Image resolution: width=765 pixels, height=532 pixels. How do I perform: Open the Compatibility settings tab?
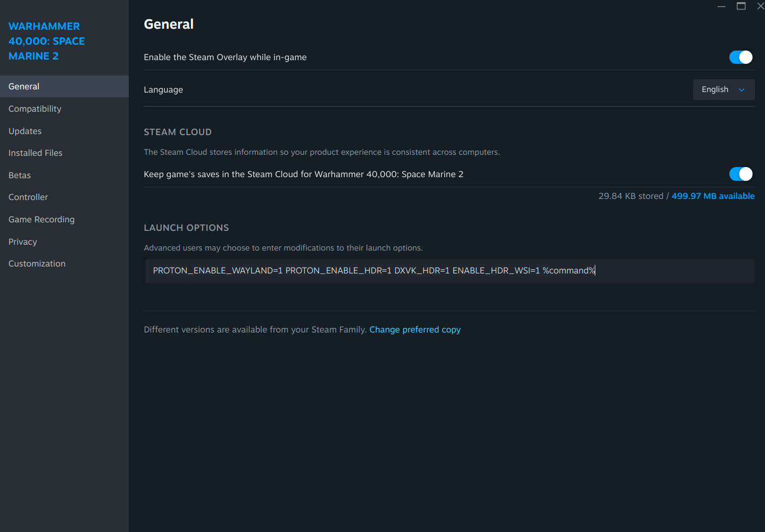[64, 109]
